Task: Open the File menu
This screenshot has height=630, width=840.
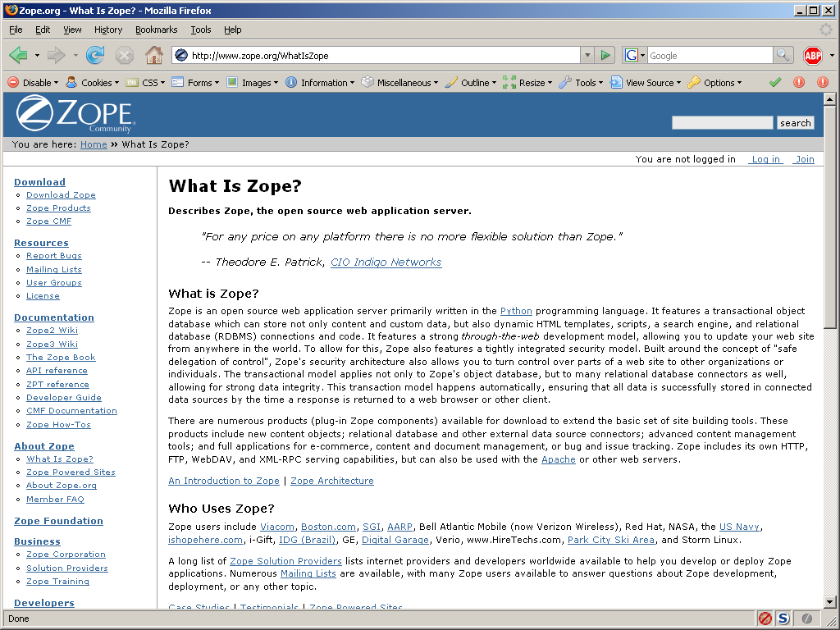Action: coord(16,30)
